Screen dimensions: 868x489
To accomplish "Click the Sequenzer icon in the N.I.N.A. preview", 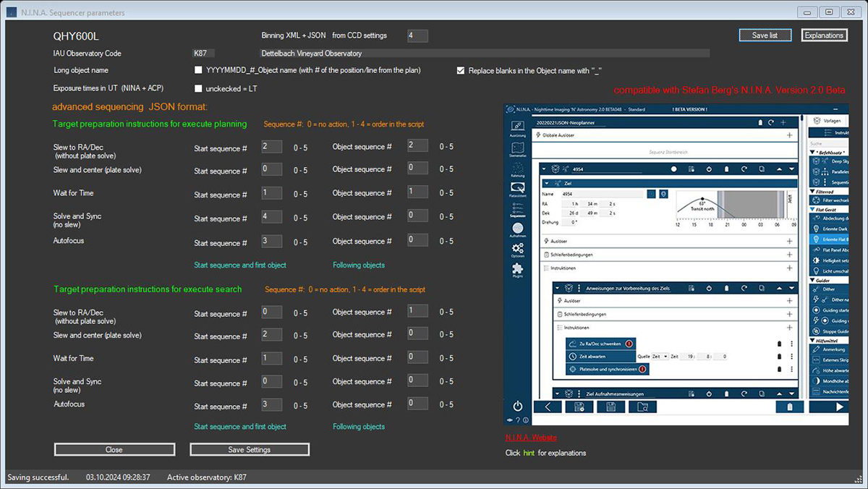I will point(518,209).
